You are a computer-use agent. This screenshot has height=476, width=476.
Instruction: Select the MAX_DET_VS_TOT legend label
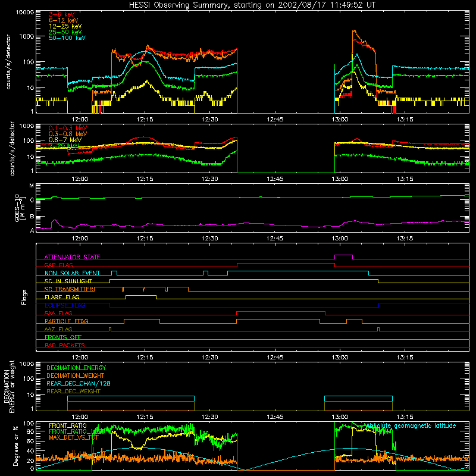tap(74, 437)
